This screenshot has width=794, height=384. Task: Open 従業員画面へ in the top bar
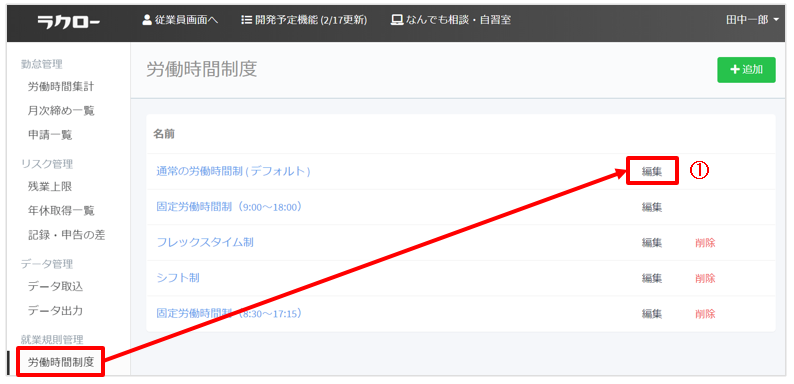pyautogui.click(x=186, y=20)
